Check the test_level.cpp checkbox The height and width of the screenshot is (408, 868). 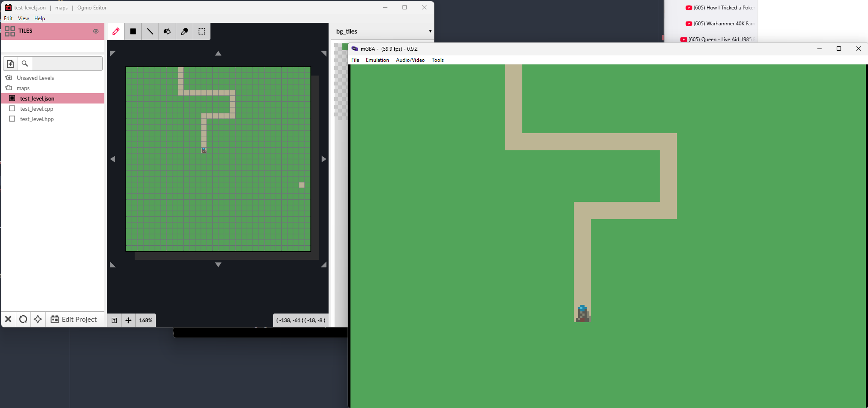(12, 108)
